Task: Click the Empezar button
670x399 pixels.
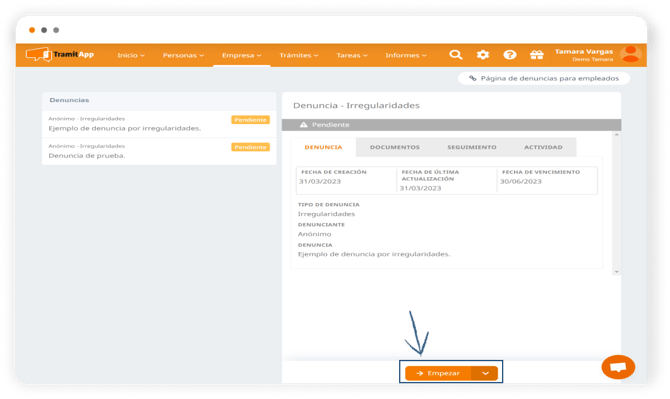Action: click(x=438, y=373)
